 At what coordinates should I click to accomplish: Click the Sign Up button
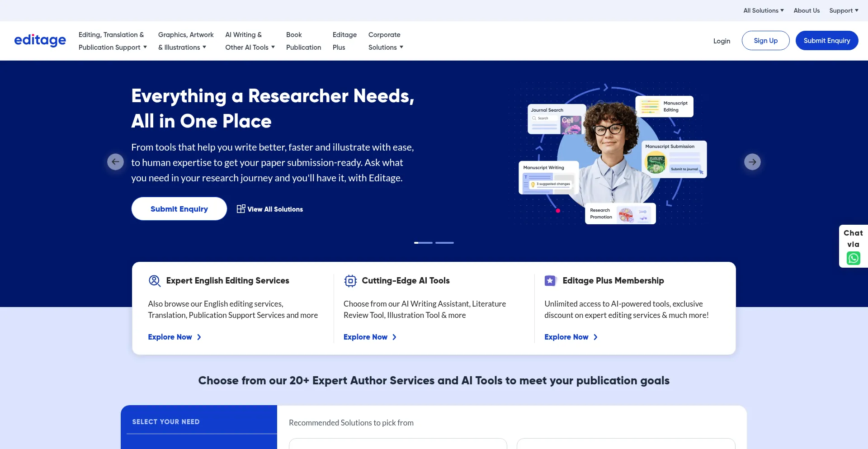[x=765, y=40]
